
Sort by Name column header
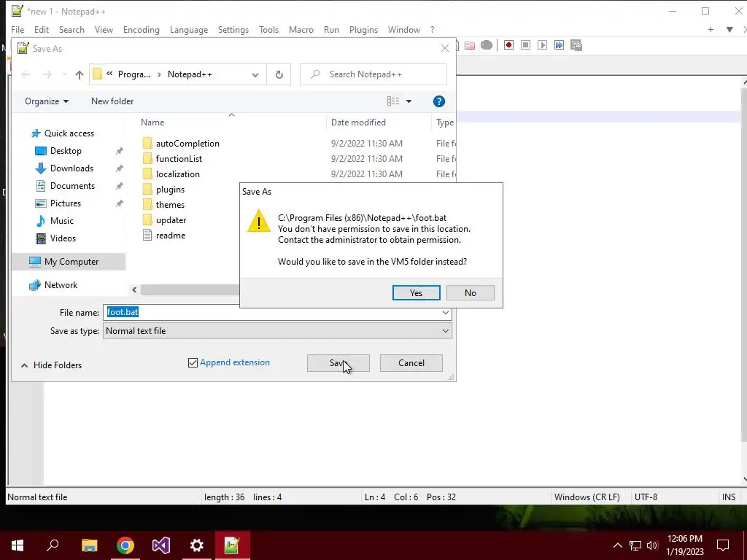click(x=152, y=122)
